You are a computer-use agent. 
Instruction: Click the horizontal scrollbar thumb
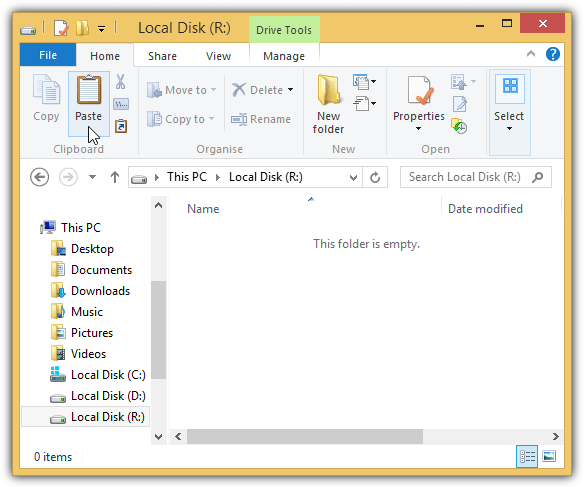tap(305, 436)
